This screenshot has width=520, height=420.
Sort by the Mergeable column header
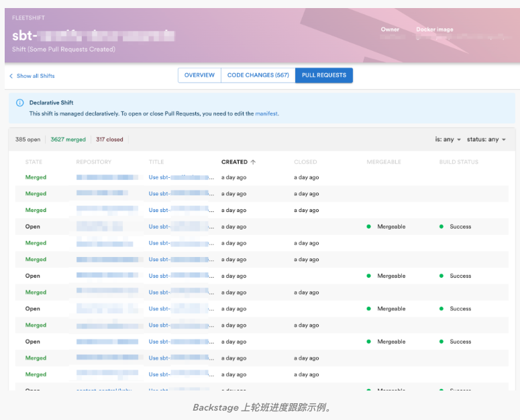point(384,162)
